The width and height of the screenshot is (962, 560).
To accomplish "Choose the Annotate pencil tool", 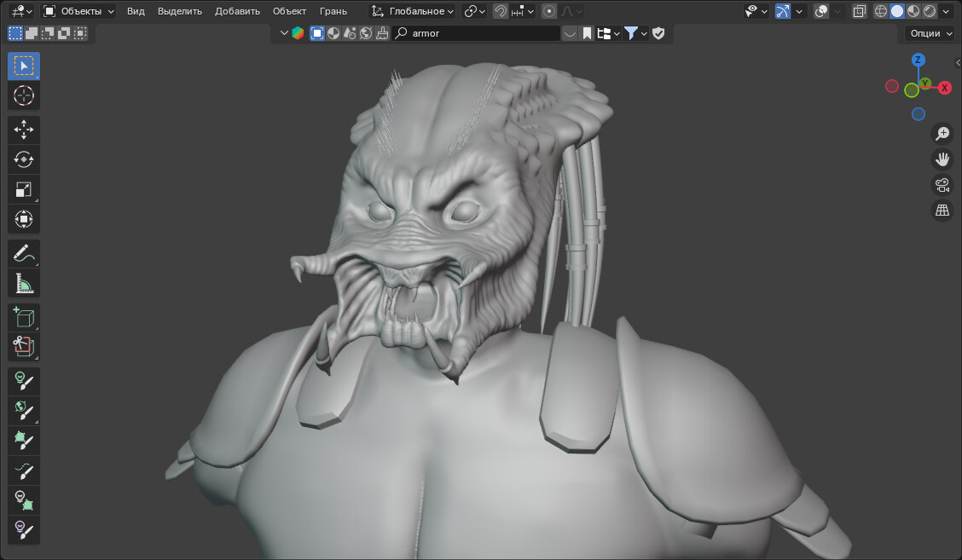I will [x=23, y=253].
